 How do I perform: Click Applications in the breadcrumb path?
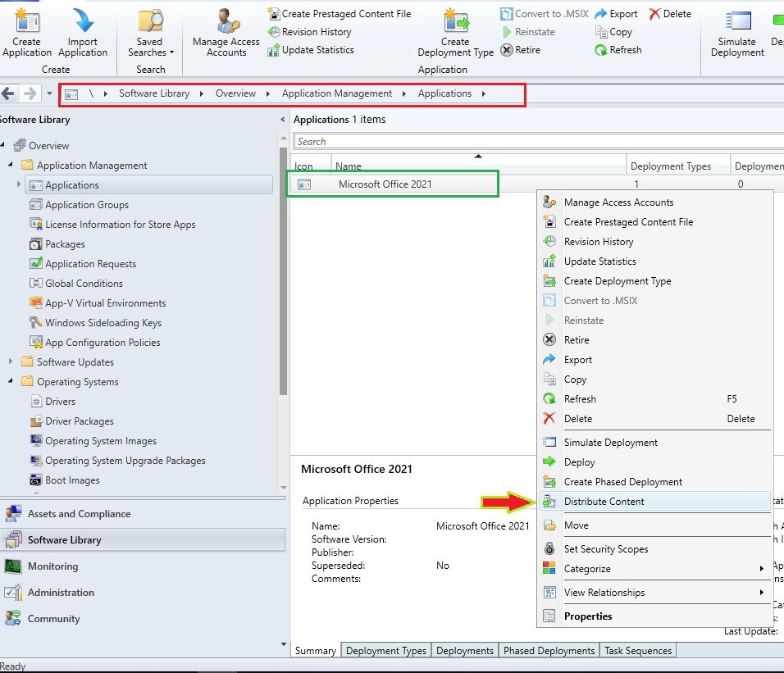point(445,93)
